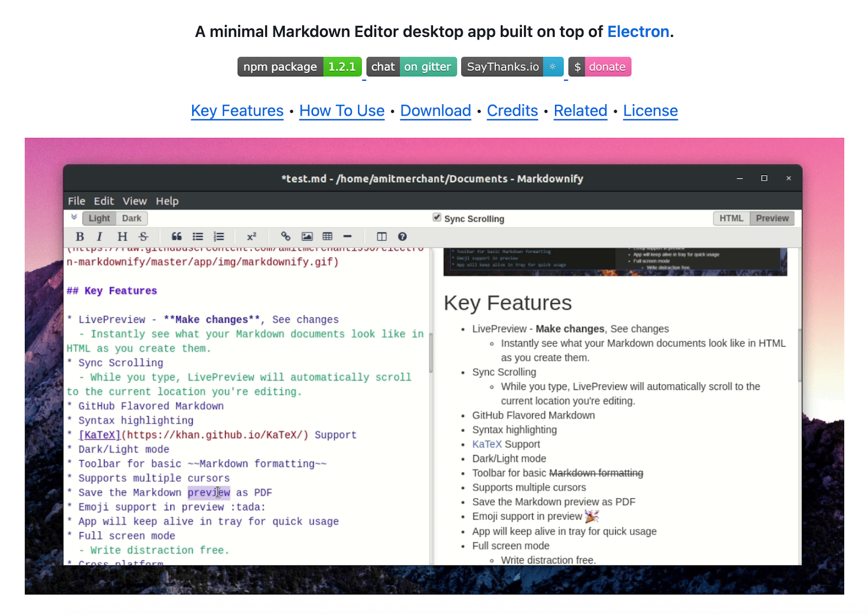The image size is (868, 614).
Task: Open Key Features section link
Action: pyautogui.click(x=237, y=111)
